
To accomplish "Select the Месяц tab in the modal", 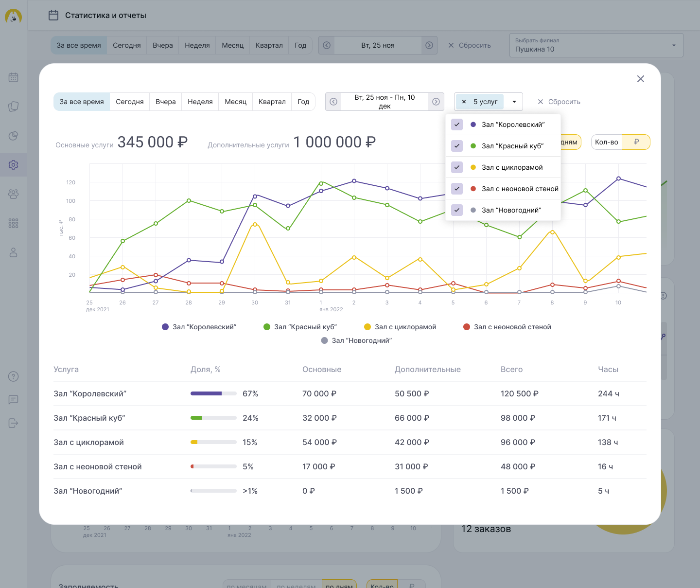I will pos(236,102).
